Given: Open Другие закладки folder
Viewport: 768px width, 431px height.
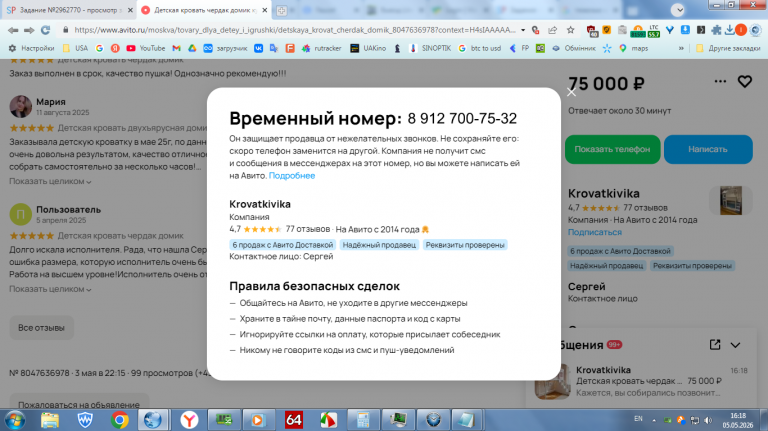Looking at the screenshot, I should pos(728,48).
